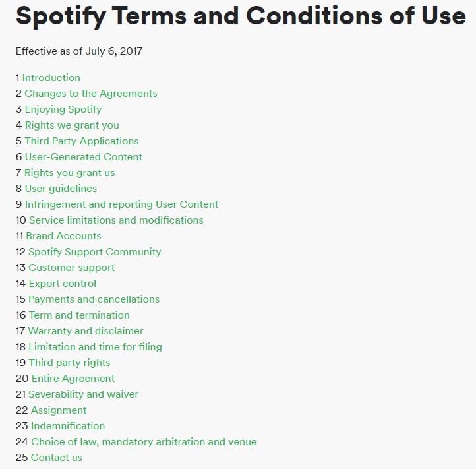Open the Enjoying Spotify link
Viewport: 476px width, 469px height.
pyautogui.click(x=63, y=109)
